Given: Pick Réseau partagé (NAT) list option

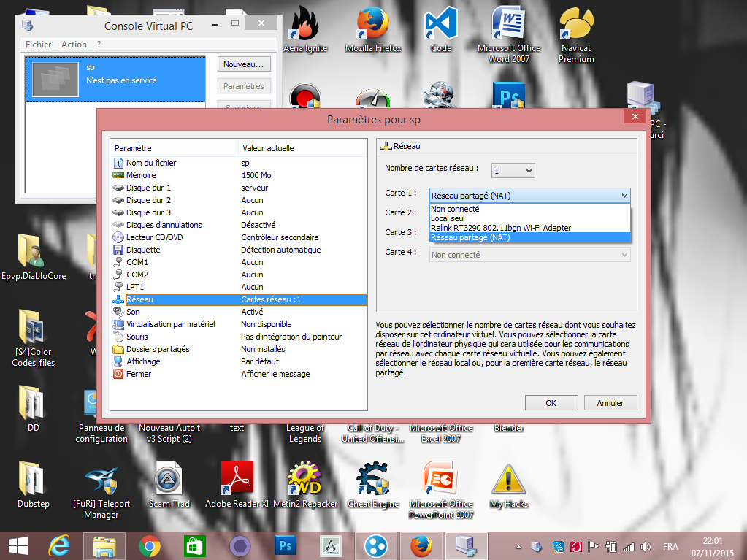Looking at the screenshot, I should tap(529, 237).
